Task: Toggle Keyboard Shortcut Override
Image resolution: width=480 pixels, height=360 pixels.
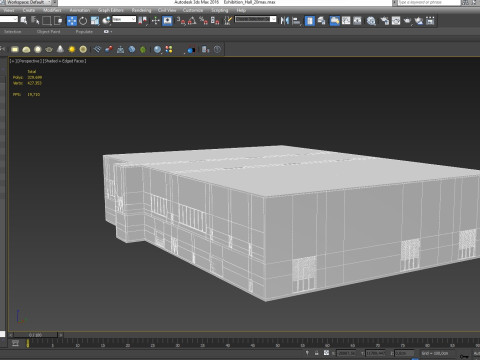Action: click(x=167, y=21)
